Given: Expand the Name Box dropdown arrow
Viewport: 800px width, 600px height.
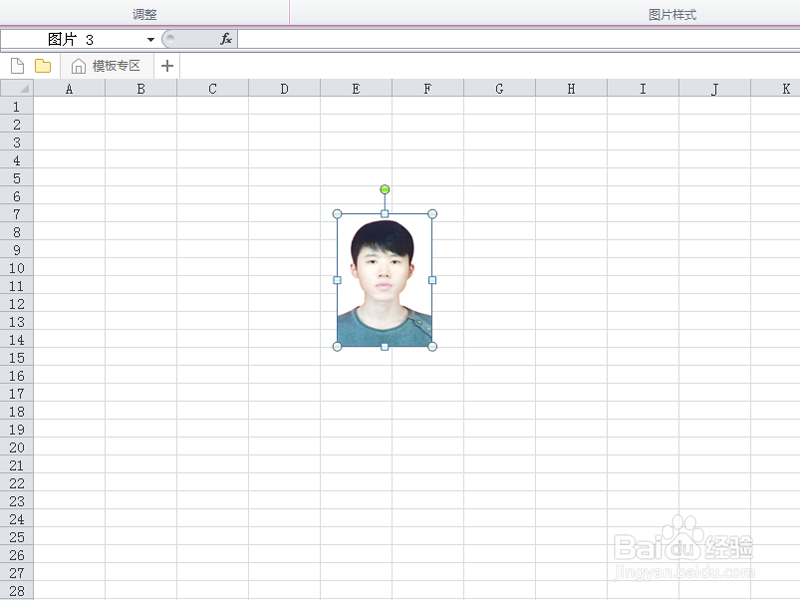Looking at the screenshot, I should tap(151, 40).
